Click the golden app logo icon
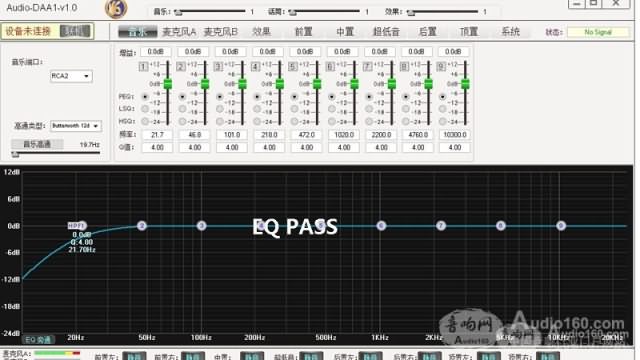This screenshot has height=360, width=640. click(x=116, y=9)
